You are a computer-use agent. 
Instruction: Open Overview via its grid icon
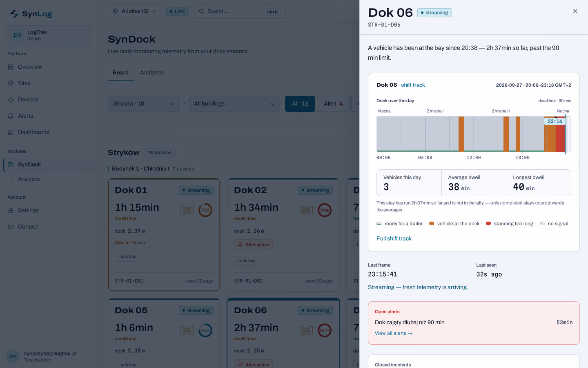(x=11, y=67)
